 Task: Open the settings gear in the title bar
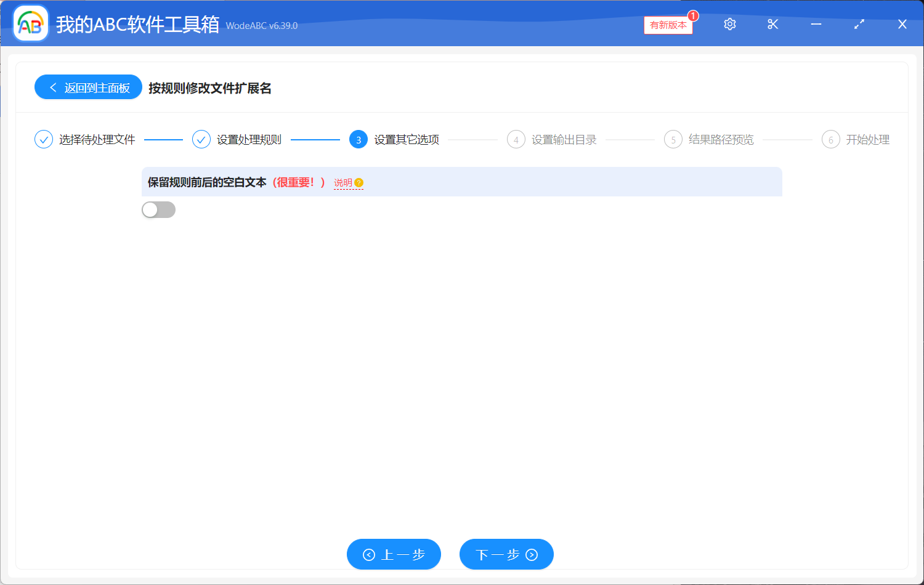pyautogui.click(x=729, y=24)
